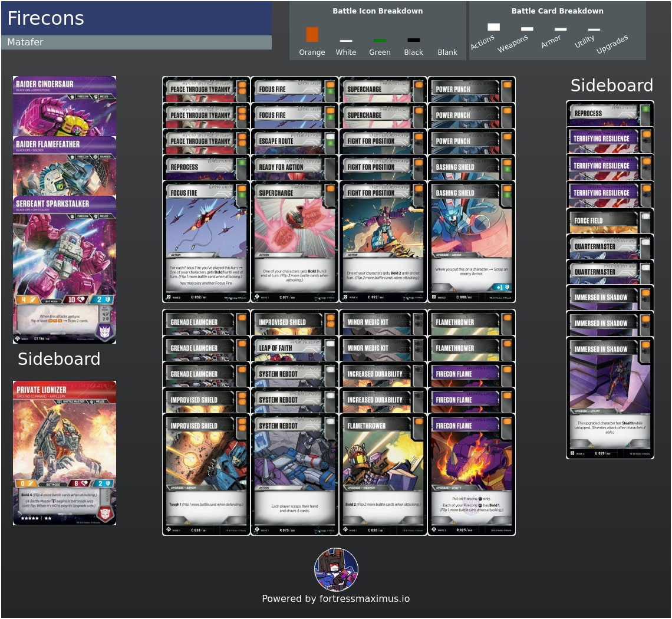Click the Actions bar in Battle Card Breakdown
Image resolution: width=672 pixels, height=619 pixels.
point(494,27)
